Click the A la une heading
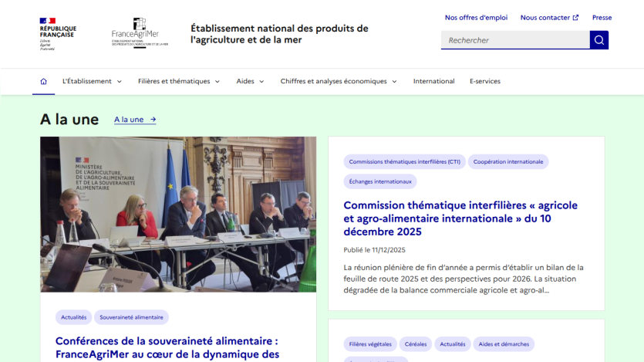This screenshot has height=362, width=644. tap(69, 120)
